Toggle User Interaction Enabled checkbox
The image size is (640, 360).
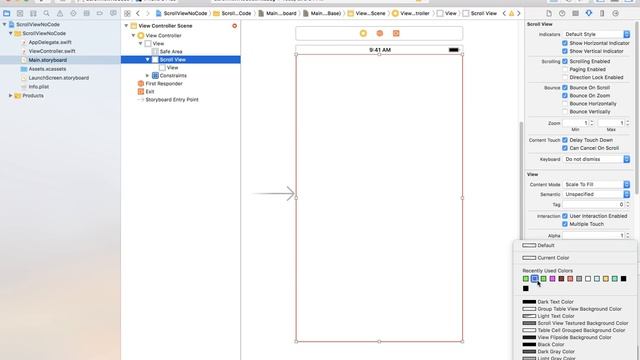pyautogui.click(x=565, y=216)
